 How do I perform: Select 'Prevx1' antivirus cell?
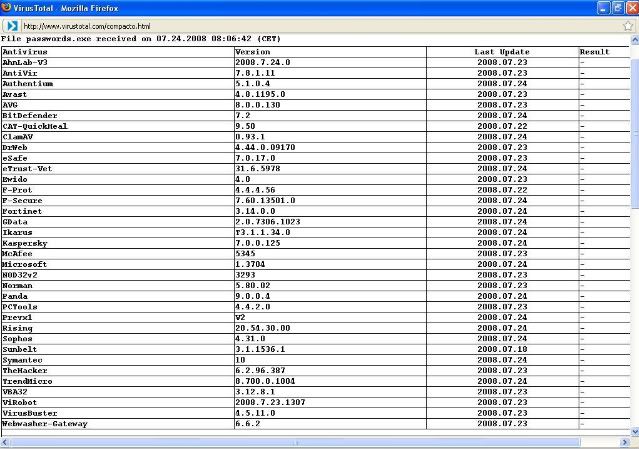[x=118, y=317]
